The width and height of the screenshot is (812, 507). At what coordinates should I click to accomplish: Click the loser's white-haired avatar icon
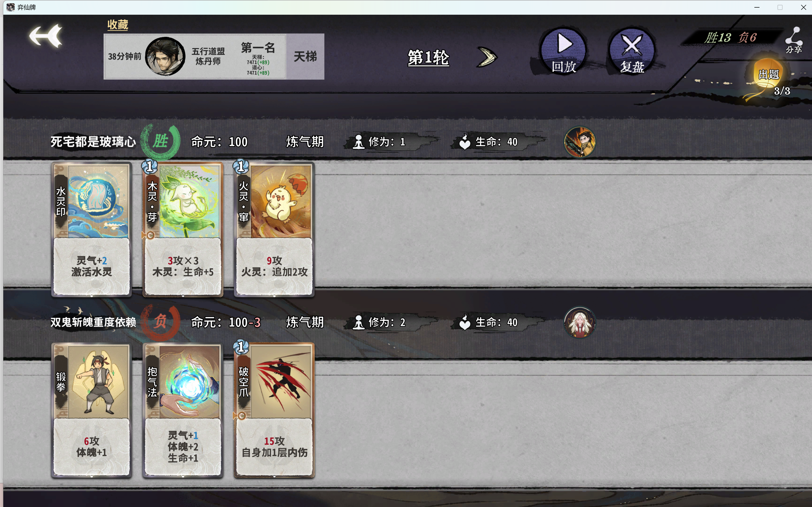pos(579,323)
